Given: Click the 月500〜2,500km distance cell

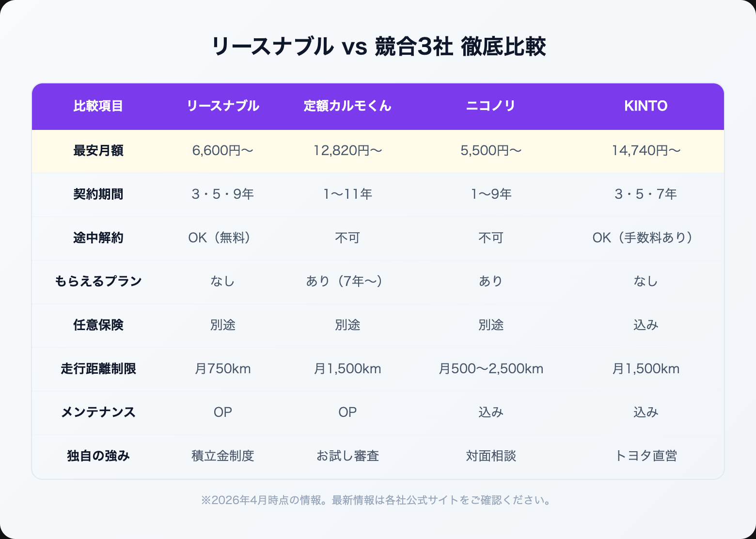Looking at the screenshot, I should tap(491, 369).
